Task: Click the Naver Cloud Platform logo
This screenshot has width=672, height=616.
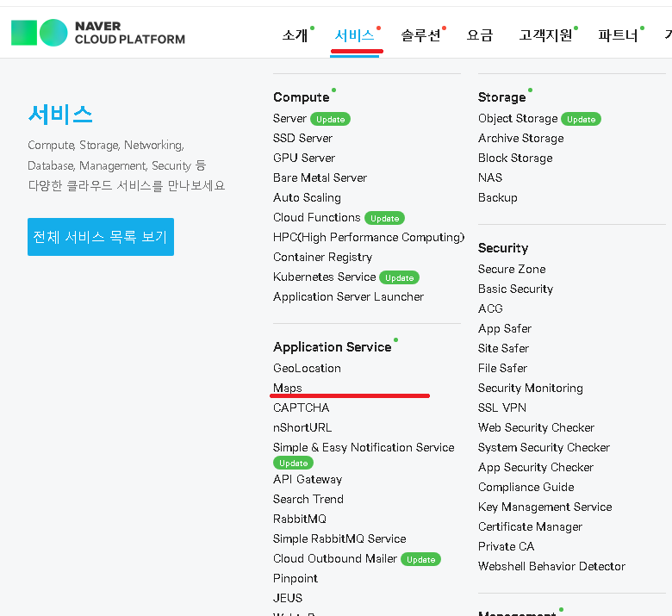Action: point(98,33)
